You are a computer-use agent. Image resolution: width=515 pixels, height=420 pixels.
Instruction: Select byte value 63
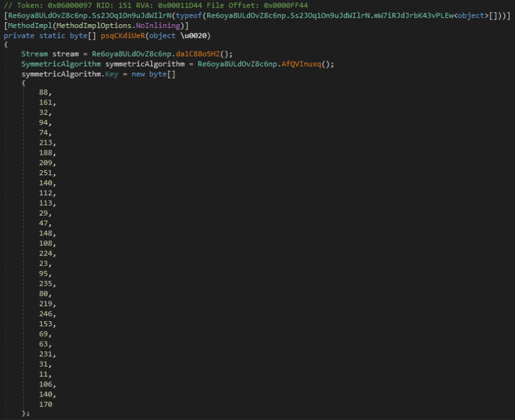[x=44, y=344]
